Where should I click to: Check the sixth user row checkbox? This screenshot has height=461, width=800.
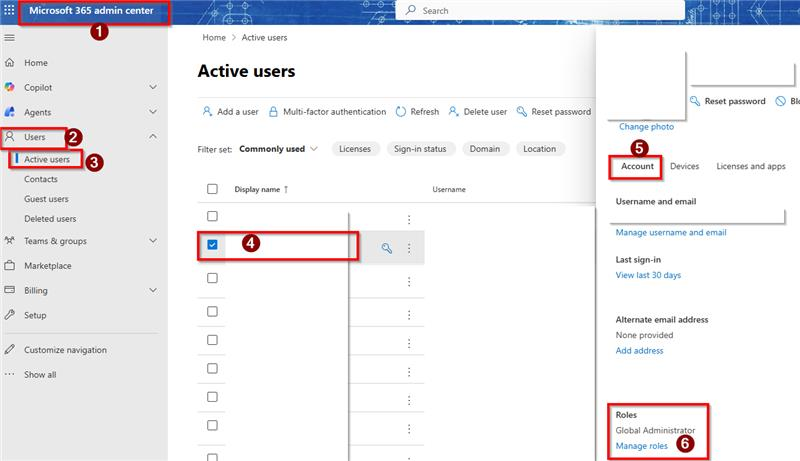point(212,368)
